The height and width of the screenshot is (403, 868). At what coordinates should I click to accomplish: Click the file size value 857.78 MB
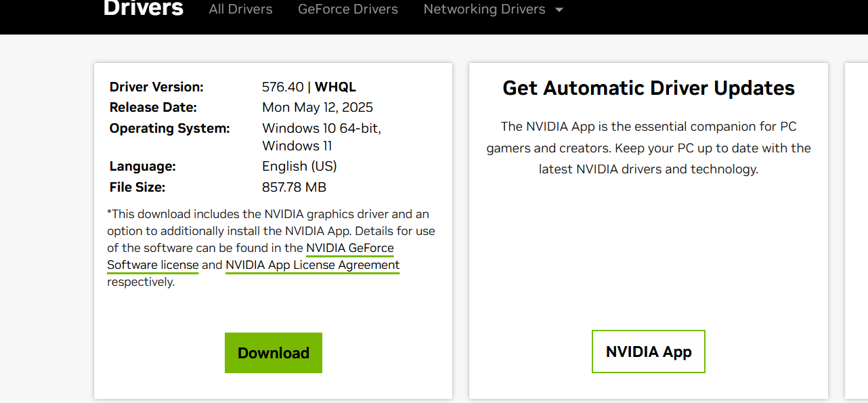(x=295, y=187)
